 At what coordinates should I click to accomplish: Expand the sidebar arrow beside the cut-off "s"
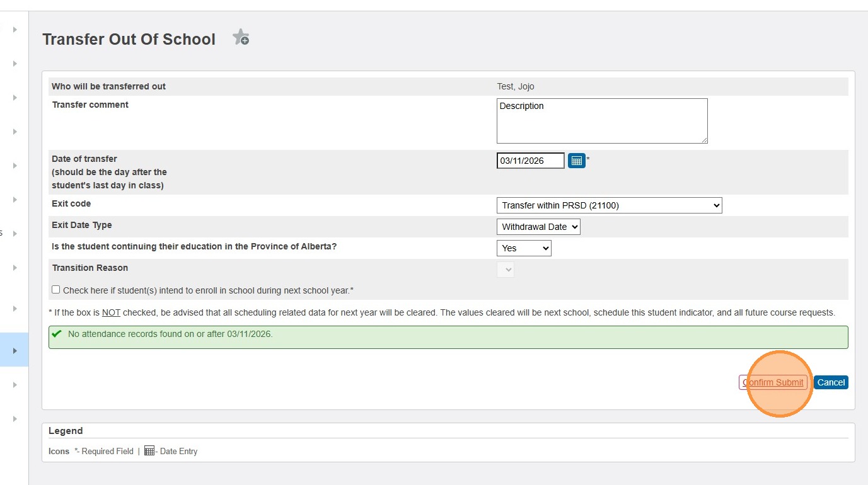(x=14, y=234)
